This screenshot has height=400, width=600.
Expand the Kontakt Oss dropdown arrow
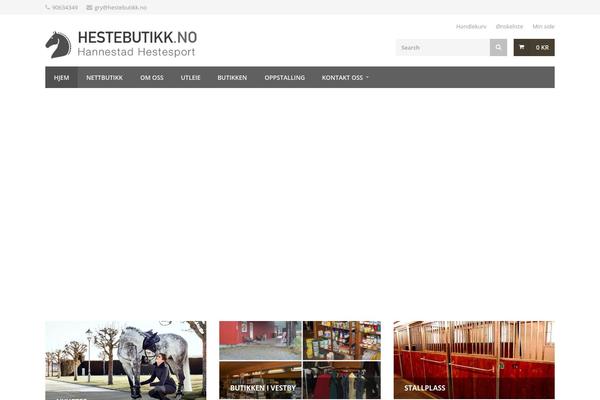[x=367, y=77]
